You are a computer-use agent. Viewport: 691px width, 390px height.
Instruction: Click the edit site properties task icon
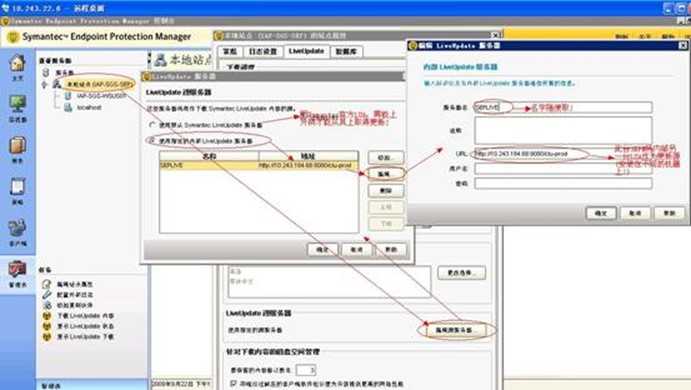click(47, 284)
